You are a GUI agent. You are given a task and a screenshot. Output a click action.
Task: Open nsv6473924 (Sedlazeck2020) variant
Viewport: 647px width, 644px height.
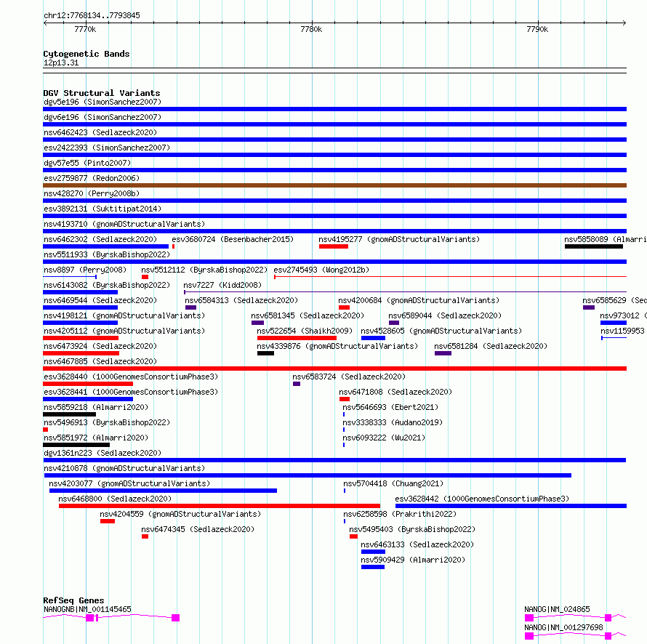[x=100, y=346]
